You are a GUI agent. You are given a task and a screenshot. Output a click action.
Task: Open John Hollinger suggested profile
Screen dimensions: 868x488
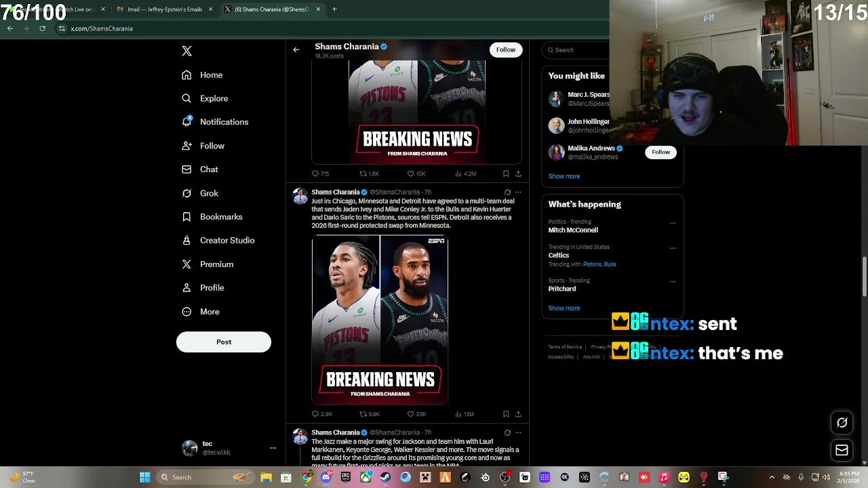(x=578, y=125)
